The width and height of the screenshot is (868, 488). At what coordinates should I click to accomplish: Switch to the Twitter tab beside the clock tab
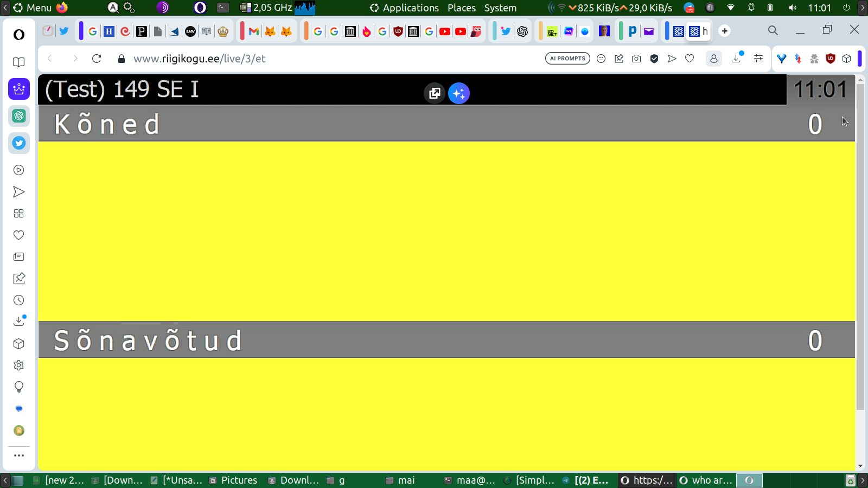64,31
